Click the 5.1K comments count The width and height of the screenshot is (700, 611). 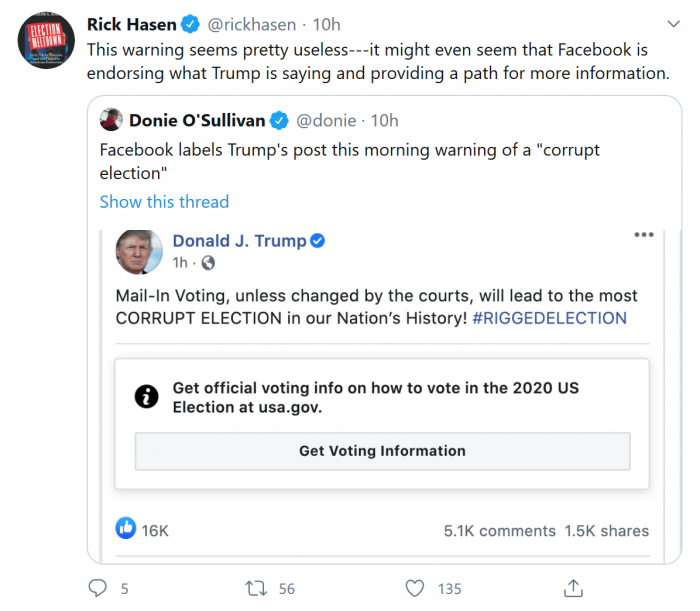[x=499, y=531]
